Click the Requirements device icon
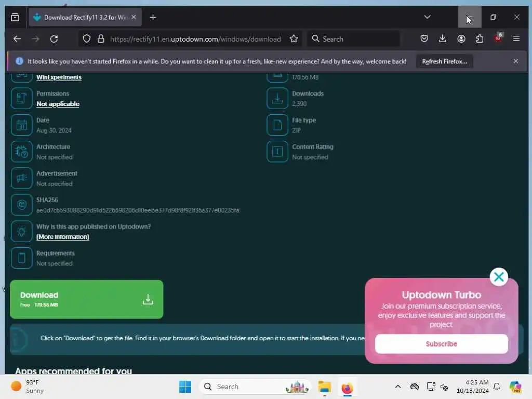Viewport: 532px width, 399px height. click(21, 258)
